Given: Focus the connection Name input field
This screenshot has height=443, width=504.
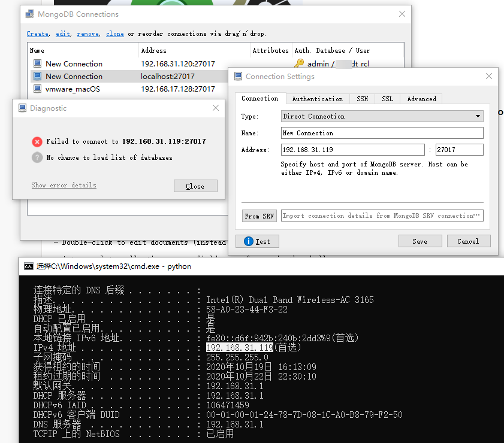Looking at the screenshot, I should click(x=382, y=133).
